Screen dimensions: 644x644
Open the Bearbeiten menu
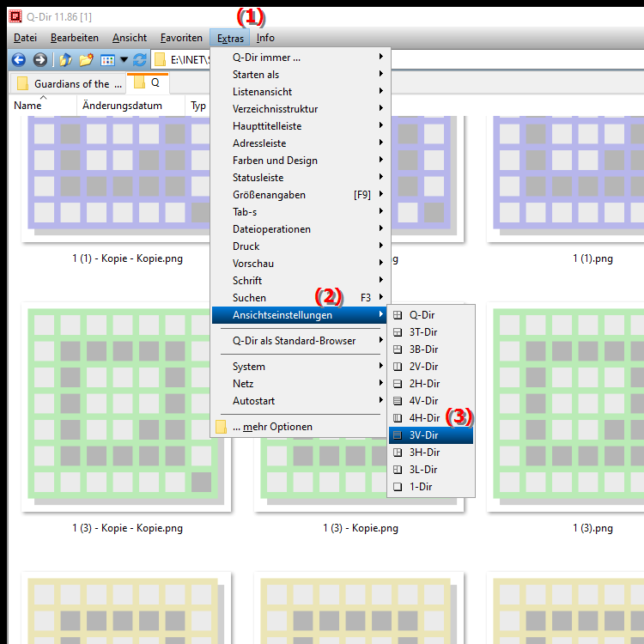[x=75, y=38]
